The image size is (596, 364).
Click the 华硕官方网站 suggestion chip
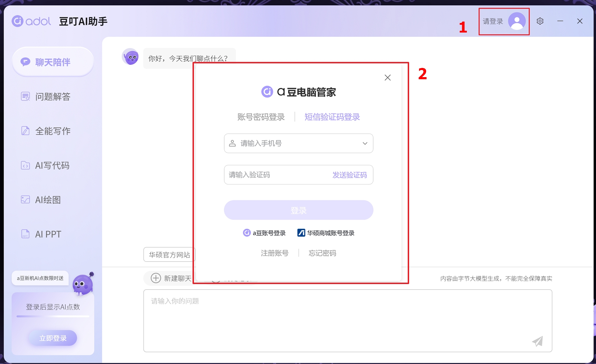(169, 255)
